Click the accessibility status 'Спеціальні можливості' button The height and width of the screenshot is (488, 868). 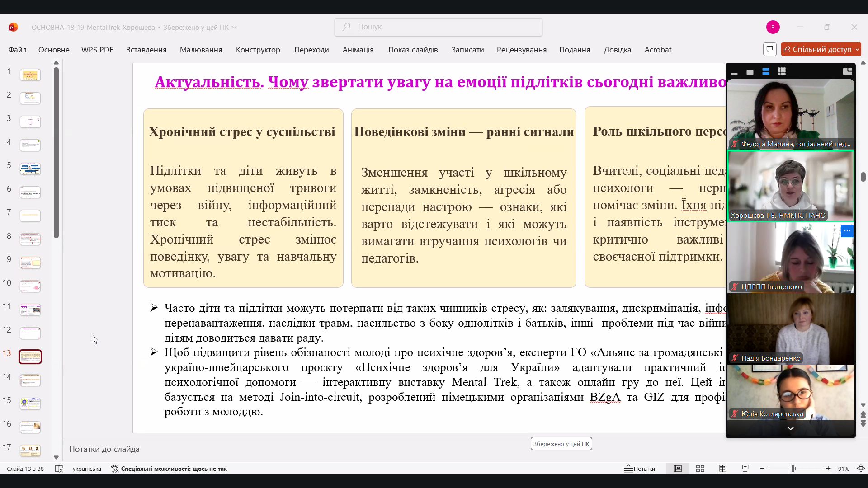tap(169, 469)
